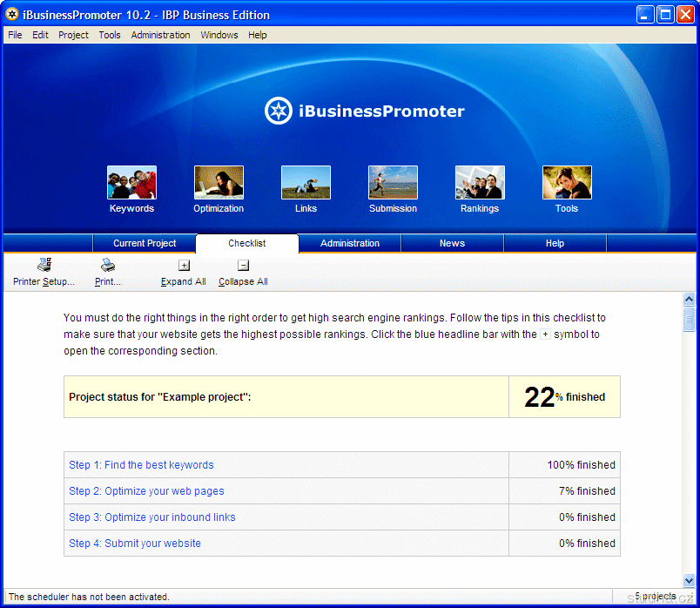
Task: Open the News tab
Action: tap(452, 244)
